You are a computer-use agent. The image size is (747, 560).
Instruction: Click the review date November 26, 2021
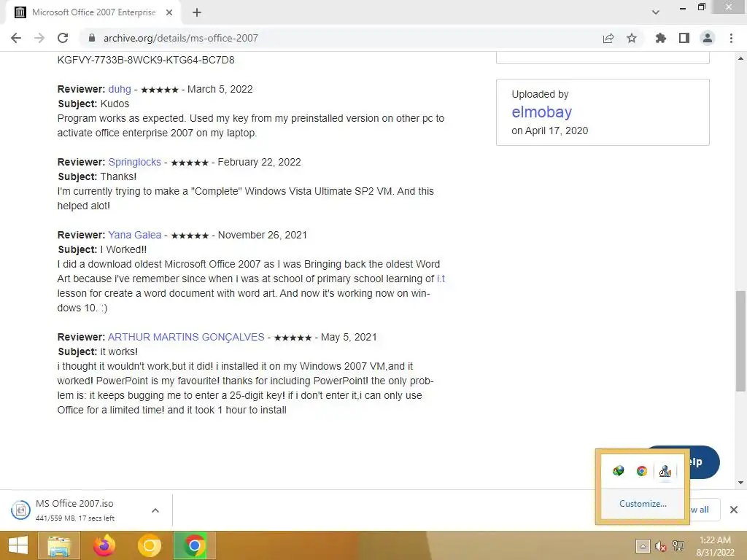pyautogui.click(x=263, y=235)
